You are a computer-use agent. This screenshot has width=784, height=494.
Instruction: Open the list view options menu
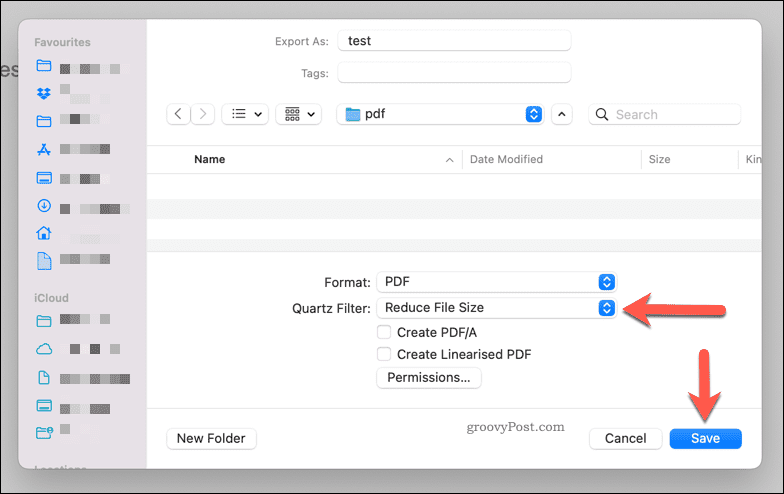pyautogui.click(x=244, y=114)
